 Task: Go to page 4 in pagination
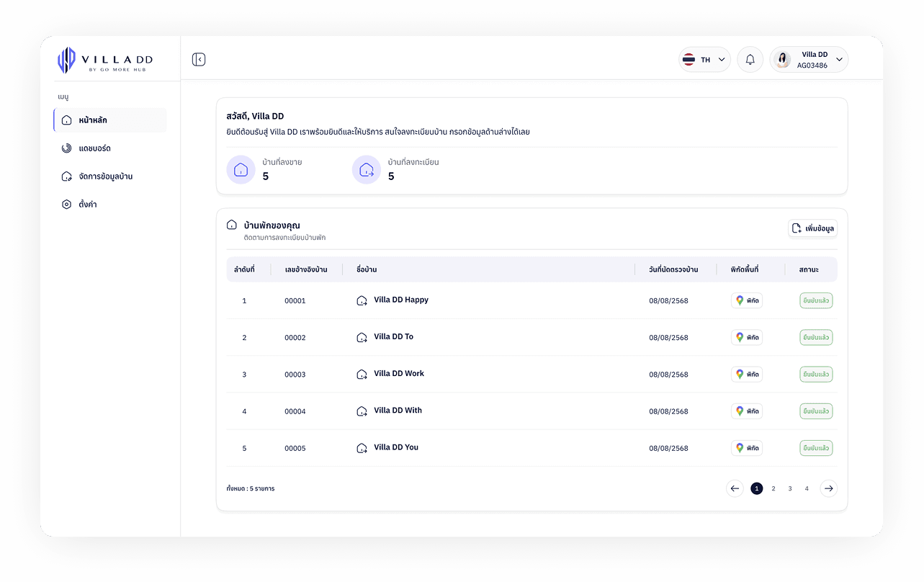coord(807,488)
